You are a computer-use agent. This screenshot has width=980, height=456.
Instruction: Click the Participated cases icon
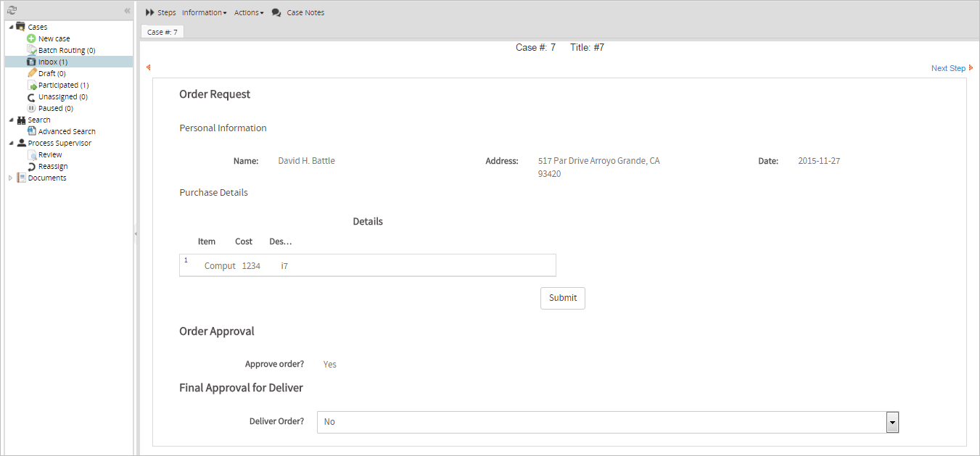coord(31,85)
